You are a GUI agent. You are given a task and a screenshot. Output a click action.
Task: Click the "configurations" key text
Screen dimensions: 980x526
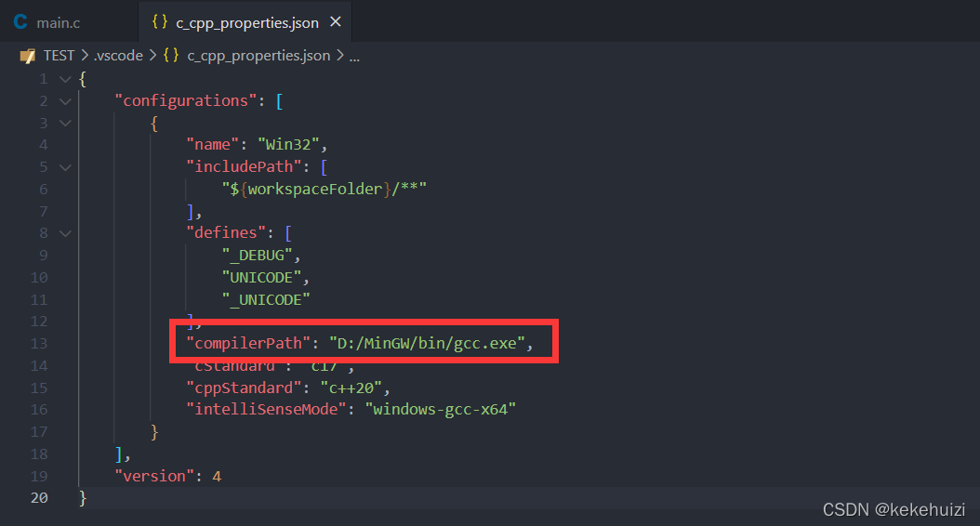pyautogui.click(x=186, y=100)
